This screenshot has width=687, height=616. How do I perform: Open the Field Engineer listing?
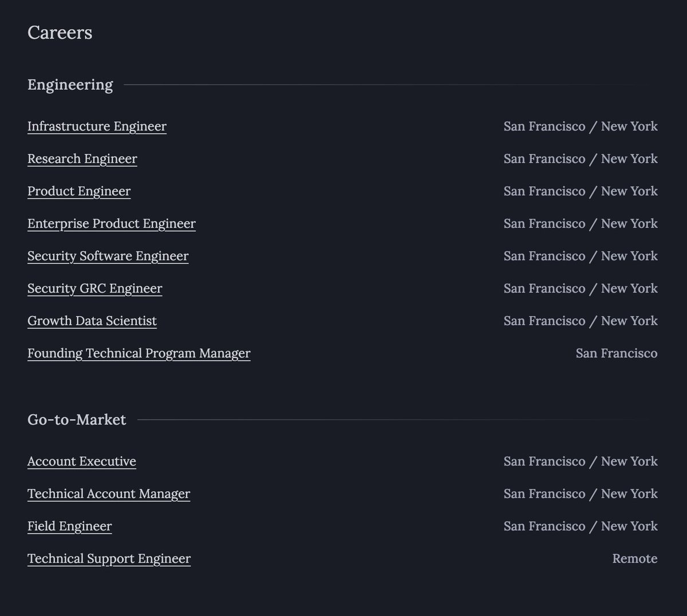pos(70,527)
